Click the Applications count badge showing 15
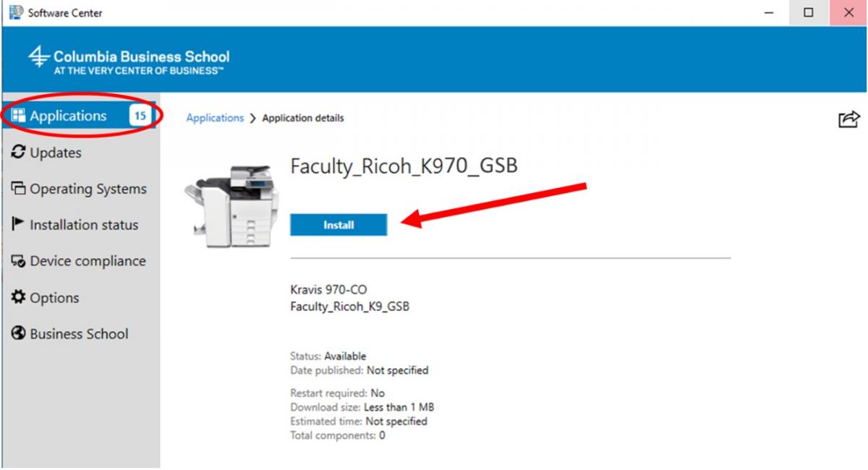868x470 pixels. pos(140,116)
